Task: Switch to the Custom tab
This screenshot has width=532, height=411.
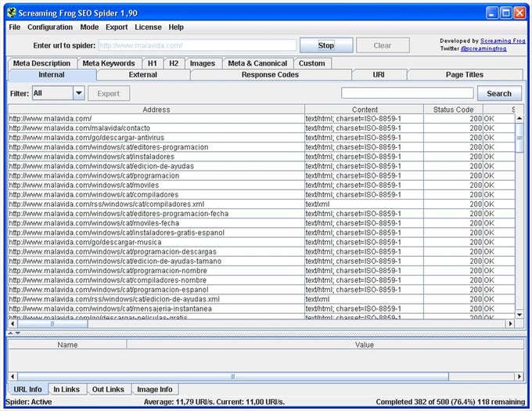Action: point(312,63)
